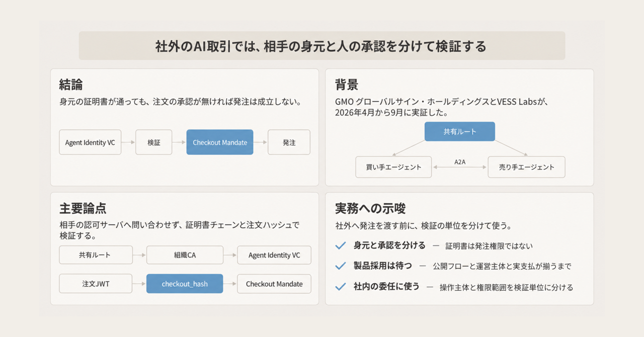
Task: Click the sentence starting GMO グローバルサイン
Action: click(x=441, y=102)
